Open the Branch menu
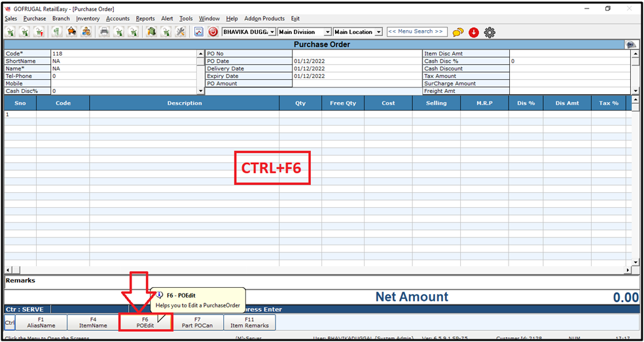This screenshot has height=342, width=644. pos(62,18)
